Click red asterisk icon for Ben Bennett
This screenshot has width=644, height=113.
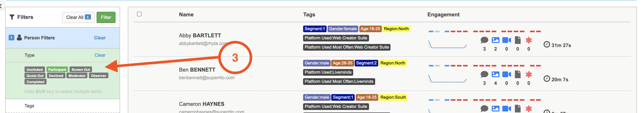(x=528, y=74)
